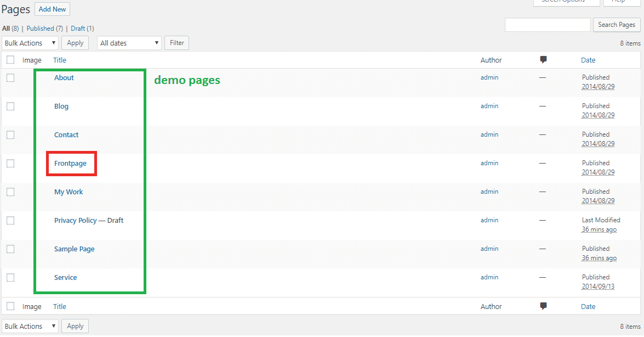Tick the Sample Page checkbox
This screenshot has height=337, width=644.
click(x=10, y=249)
